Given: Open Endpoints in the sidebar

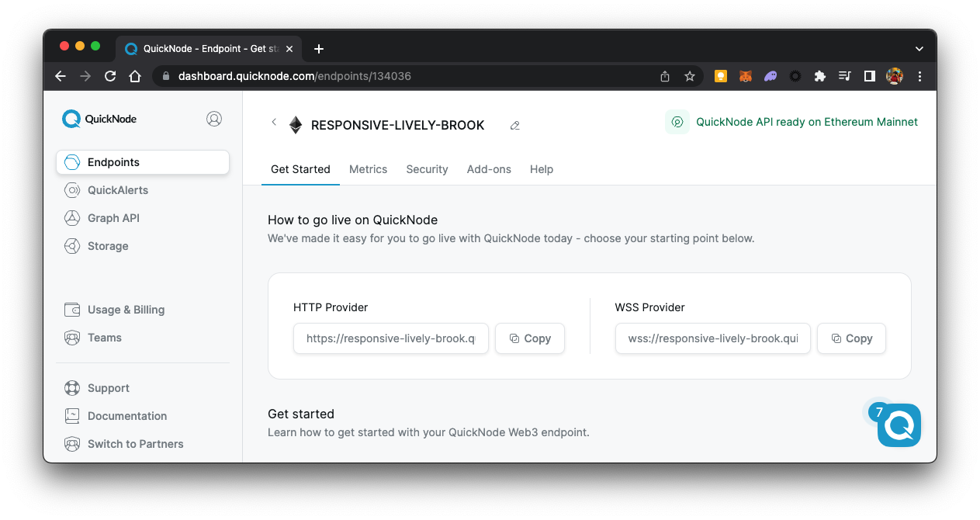Looking at the screenshot, I should [143, 162].
